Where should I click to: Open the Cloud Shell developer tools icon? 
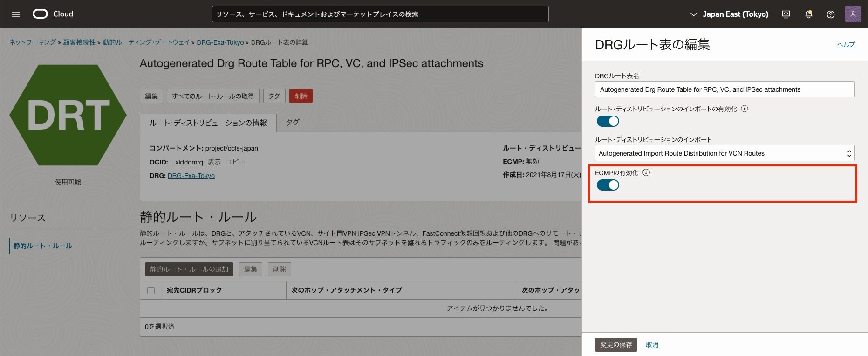786,14
